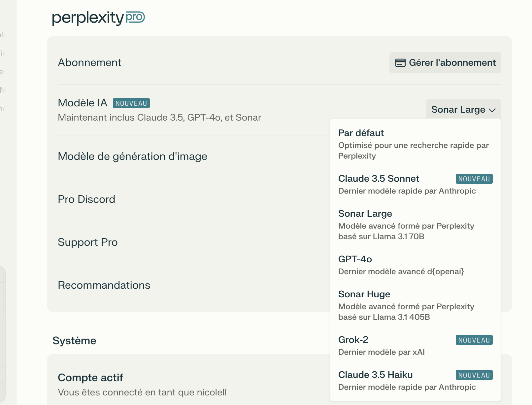
Task: Choose Claude 3.5 Sonnet model
Action: click(x=415, y=184)
